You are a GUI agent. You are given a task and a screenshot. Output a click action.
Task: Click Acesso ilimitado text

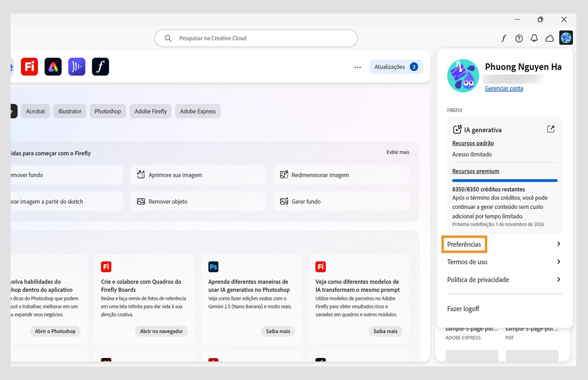point(472,155)
